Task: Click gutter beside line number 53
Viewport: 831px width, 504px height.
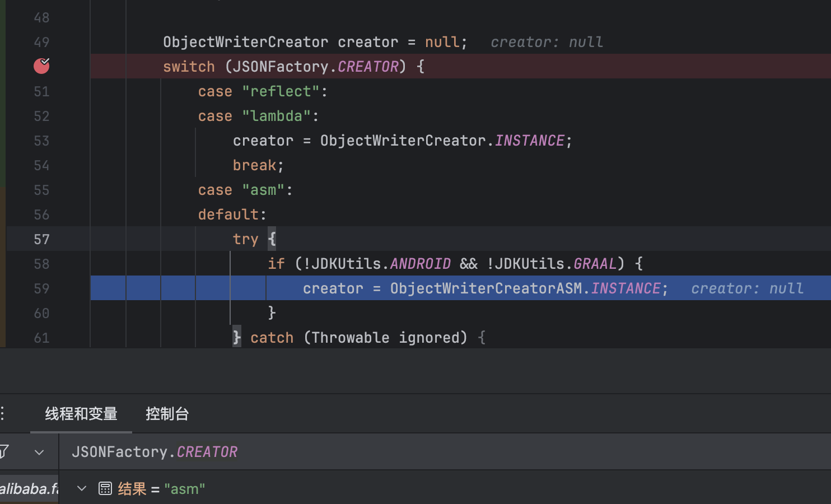Action: [x=41, y=141]
